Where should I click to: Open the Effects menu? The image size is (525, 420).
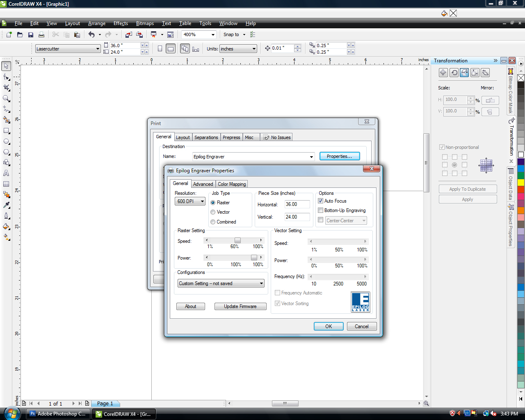coord(121,23)
